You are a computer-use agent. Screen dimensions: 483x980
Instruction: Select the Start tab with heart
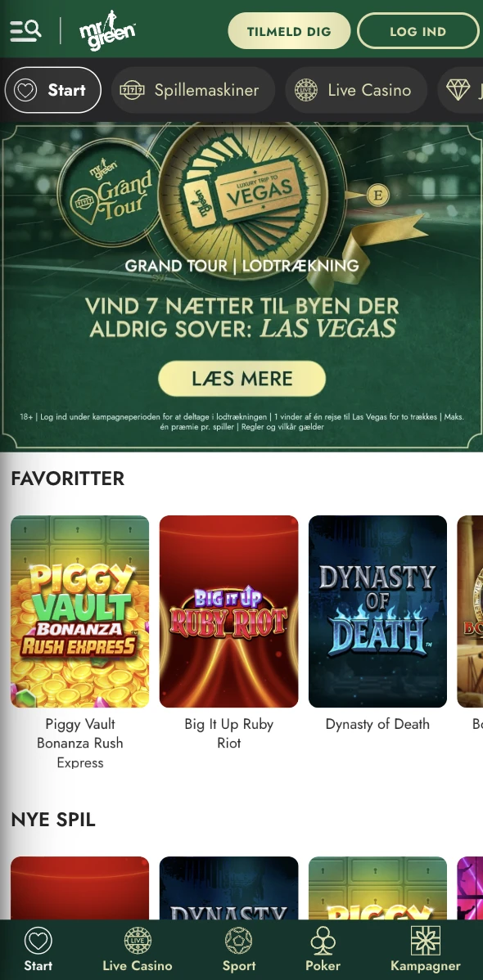(x=52, y=90)
